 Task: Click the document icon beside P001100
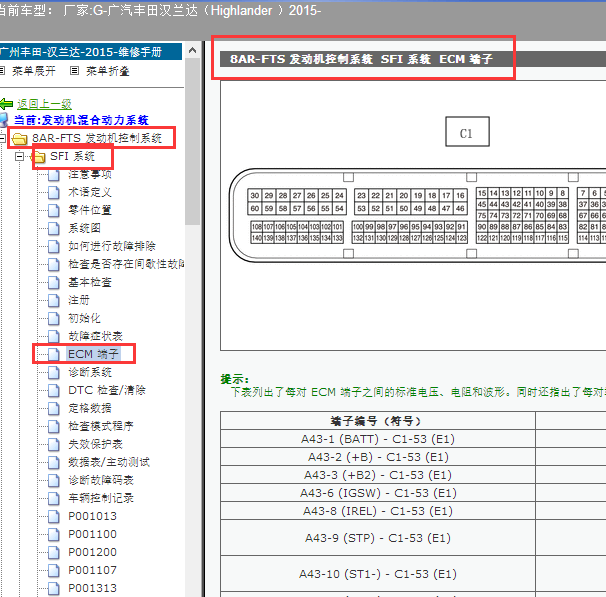tap(54, 534)
